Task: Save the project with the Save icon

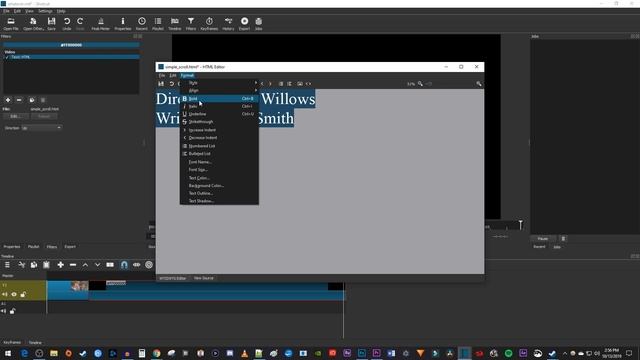Action: click(51, 24)
